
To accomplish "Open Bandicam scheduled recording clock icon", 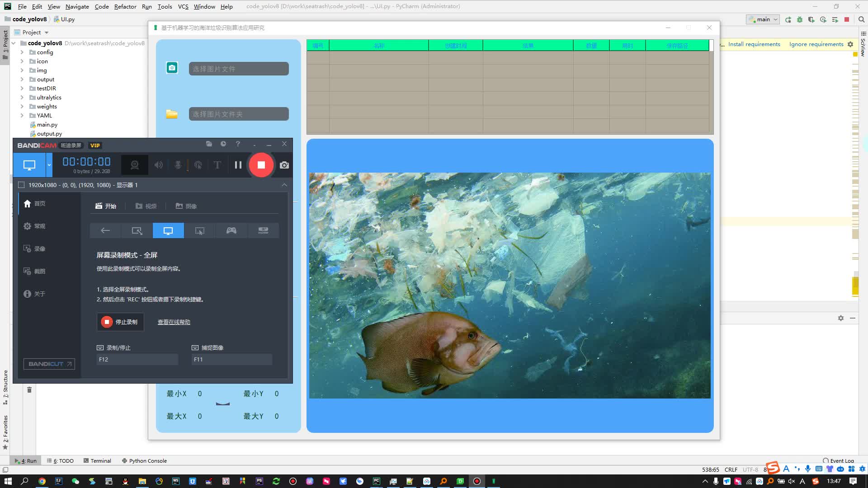I will 223,144.
